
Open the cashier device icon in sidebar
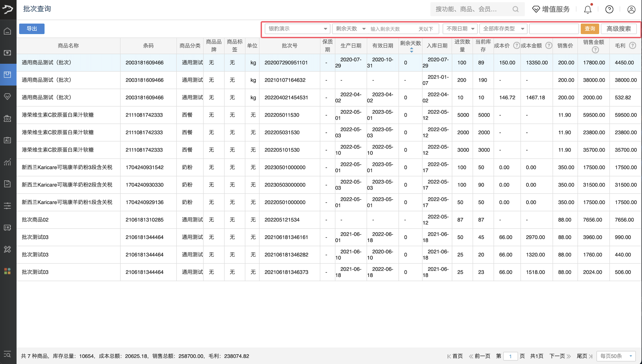8,227
